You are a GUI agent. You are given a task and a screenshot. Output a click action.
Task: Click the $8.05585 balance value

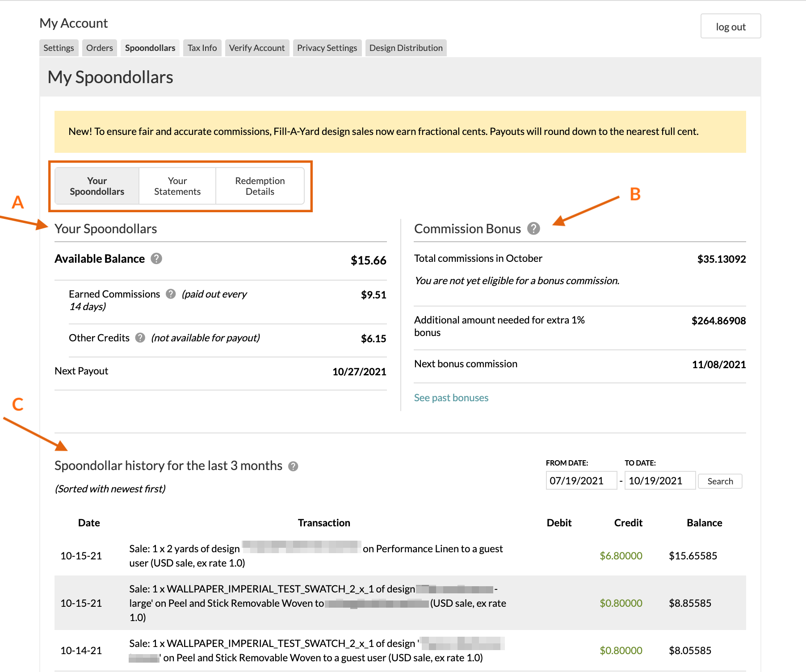pos(690,651)
